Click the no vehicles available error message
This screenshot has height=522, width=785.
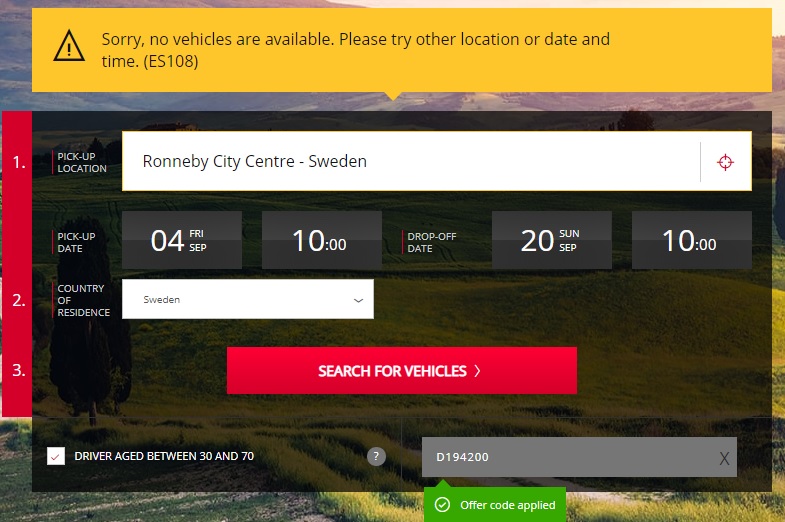pos(355,50)
